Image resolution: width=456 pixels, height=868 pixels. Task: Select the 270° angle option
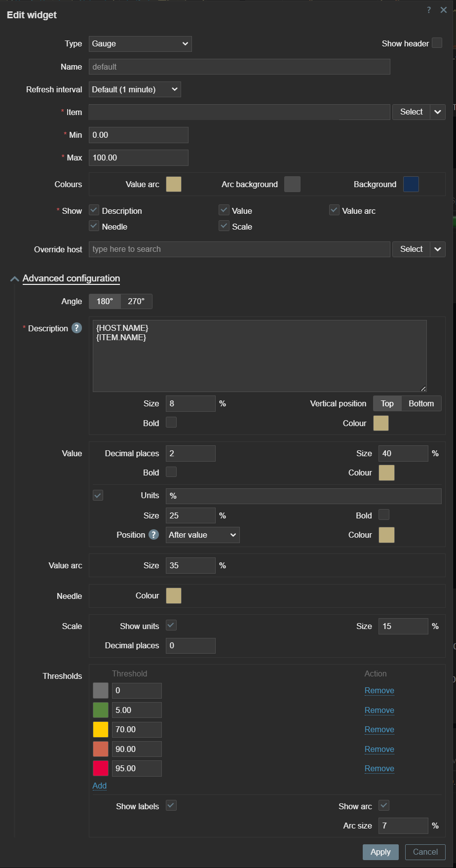pyautogui.click(x=136, y=301)
